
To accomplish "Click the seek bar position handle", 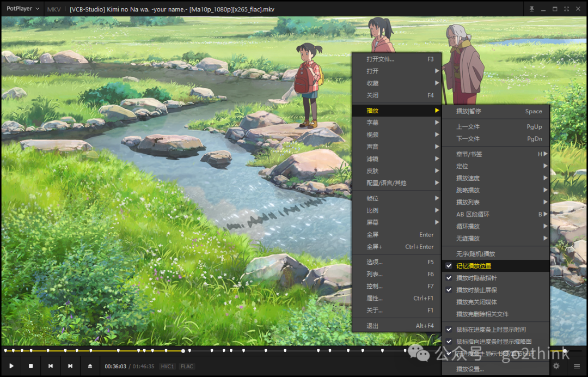I will (183, 351).
